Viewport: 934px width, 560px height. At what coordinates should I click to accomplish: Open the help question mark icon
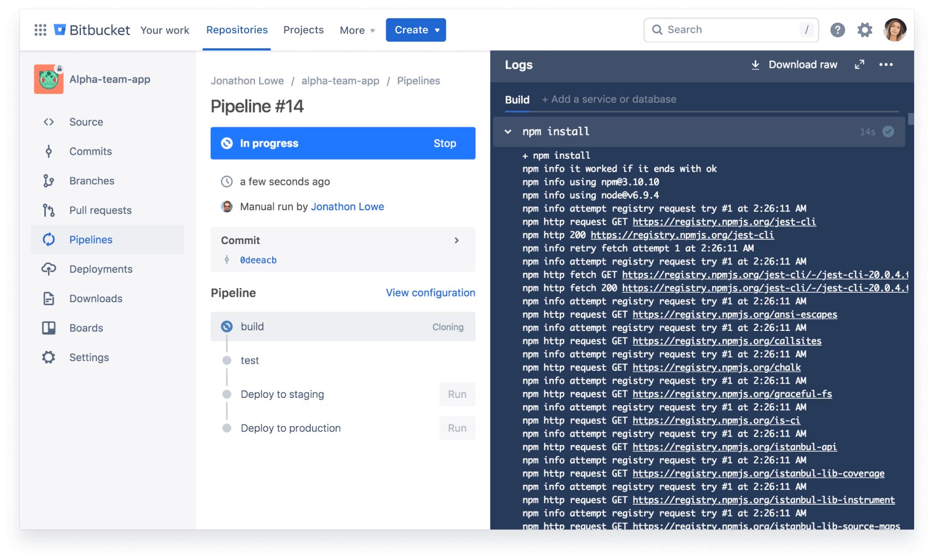(x=838, y=30)
